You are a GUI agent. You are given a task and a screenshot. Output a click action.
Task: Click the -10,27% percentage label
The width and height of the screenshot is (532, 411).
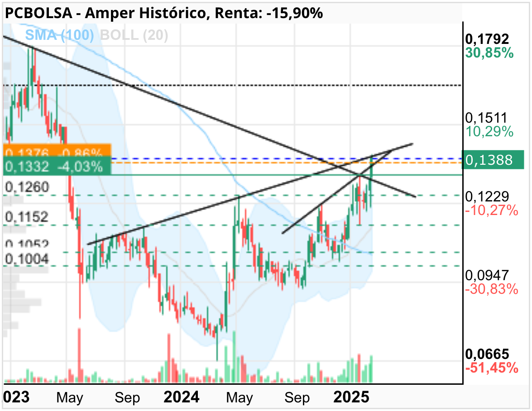click(x=491, y=210)
